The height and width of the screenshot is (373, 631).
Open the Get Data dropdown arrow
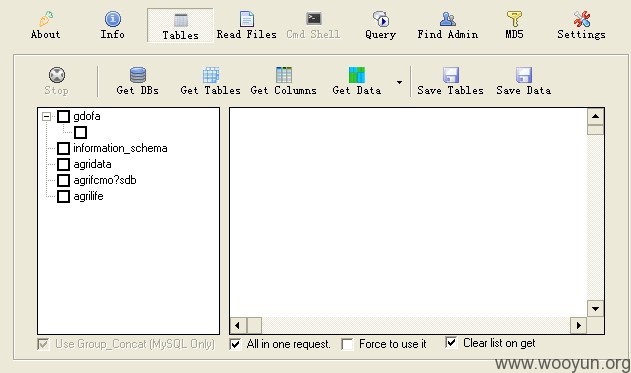coord(399,82)
